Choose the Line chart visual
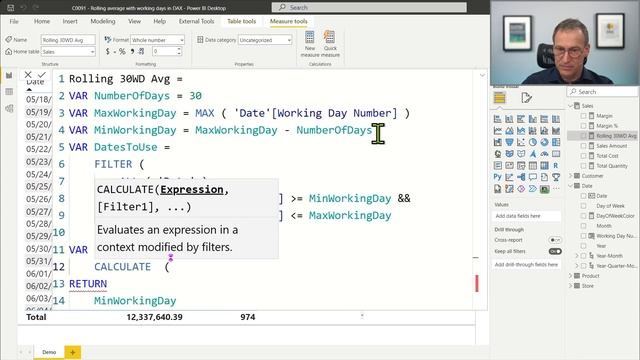This screenshot has height=360, width=640. [498, 131]
